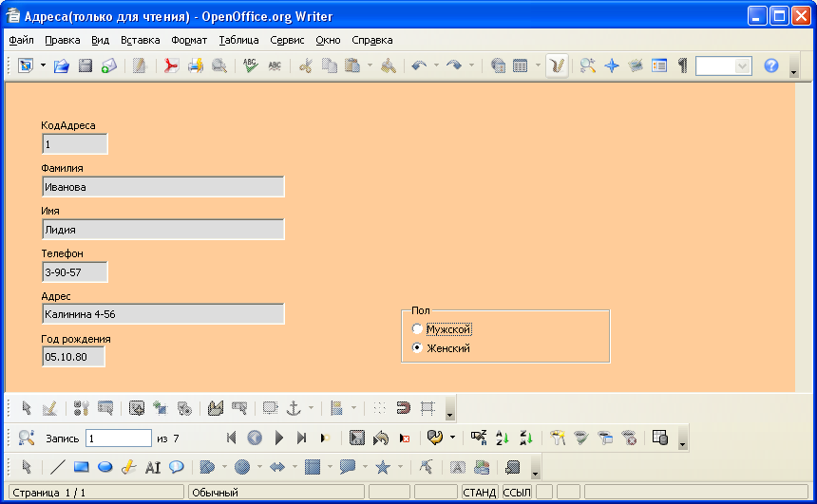Sort records in descending order
Screen dimensions: 817x504
coord(526,439)
